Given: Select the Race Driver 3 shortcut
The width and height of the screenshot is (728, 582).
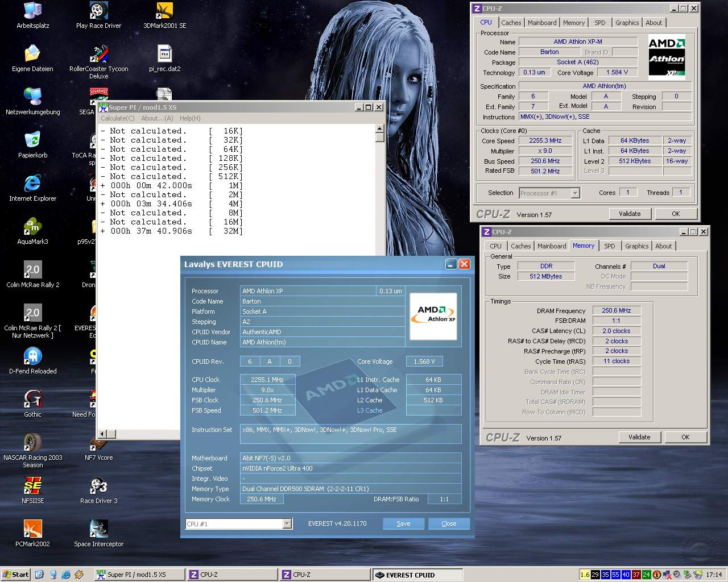Looking at the screenshot, I should point(98,490).
